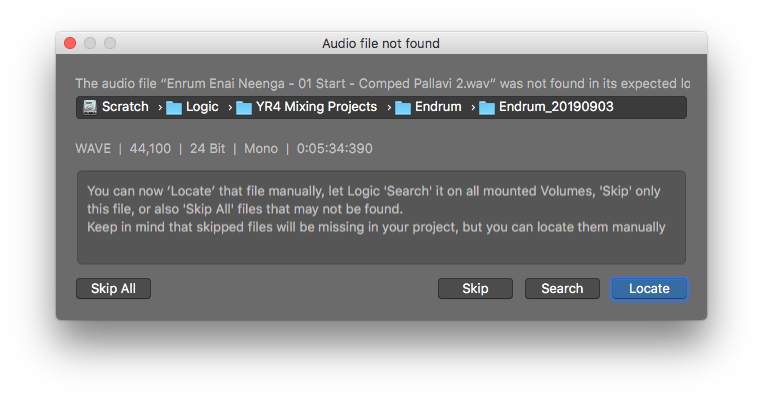Click the grayed-out zoom window button
This screenshot has width=763, height=400.
pos(110,43)
